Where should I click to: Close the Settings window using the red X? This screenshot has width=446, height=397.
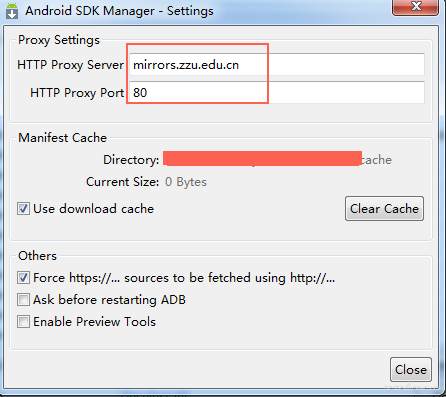point(415,7)
